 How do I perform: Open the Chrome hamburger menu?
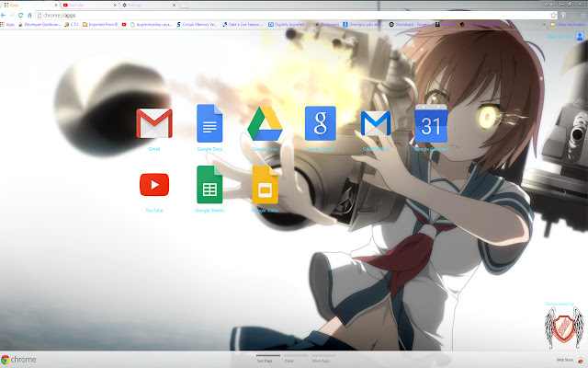point(584,15)
